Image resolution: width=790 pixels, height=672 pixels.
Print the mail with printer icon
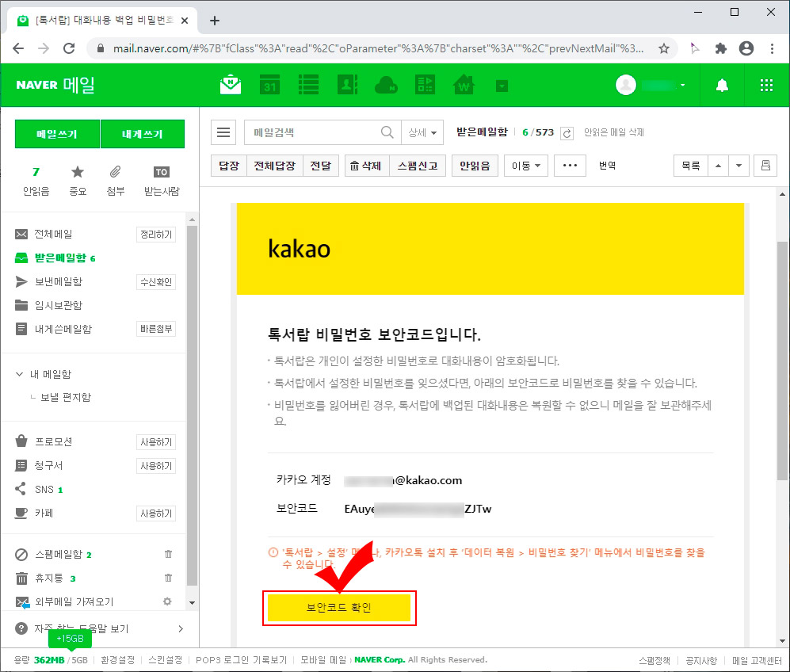[x=765, y=166]
